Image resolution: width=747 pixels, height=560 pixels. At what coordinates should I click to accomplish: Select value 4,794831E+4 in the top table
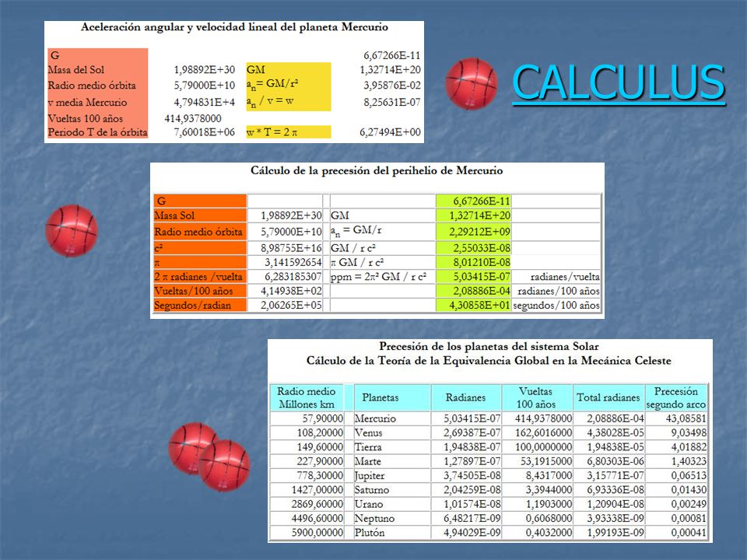205,102
